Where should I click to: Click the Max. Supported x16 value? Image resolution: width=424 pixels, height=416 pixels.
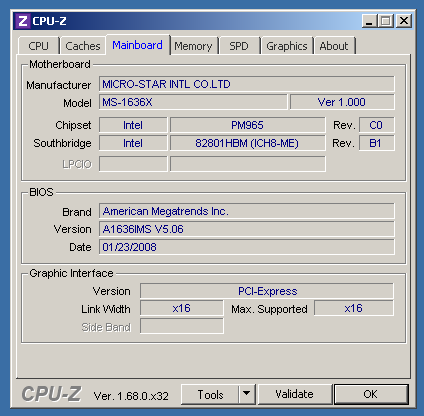(x=354, y=308)
